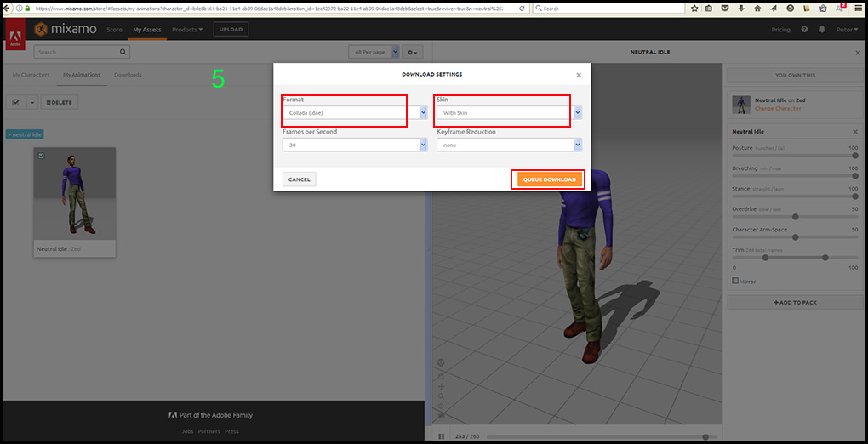The height and width of the screenshot is (444, 868).
Task: Pause the animation playback
Action: point(441,437)
